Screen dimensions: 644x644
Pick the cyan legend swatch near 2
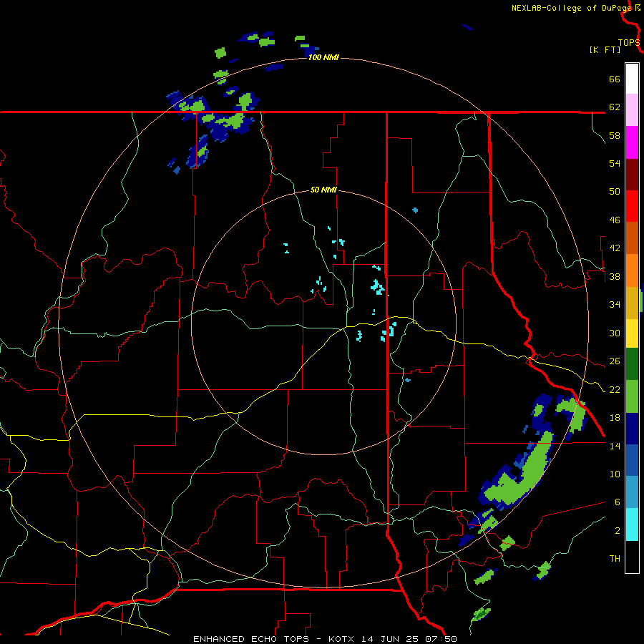coord(632,525)
